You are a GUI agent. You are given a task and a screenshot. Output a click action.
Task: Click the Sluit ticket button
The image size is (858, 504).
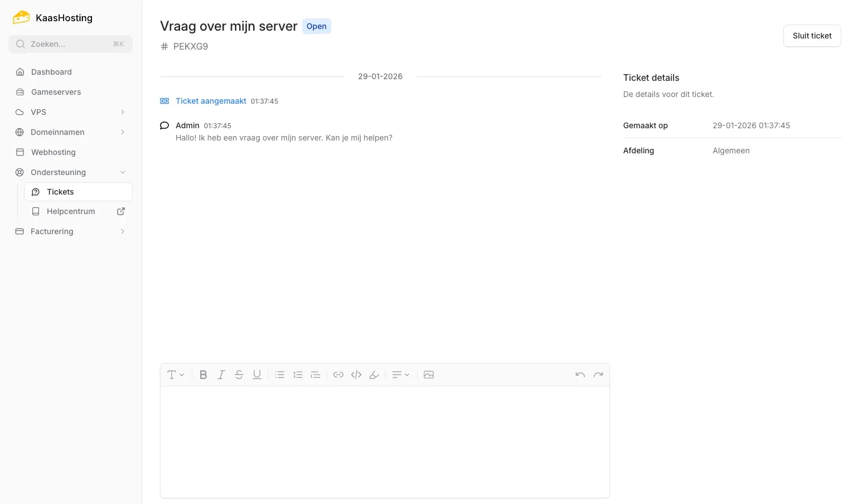(x=812, y=36)
